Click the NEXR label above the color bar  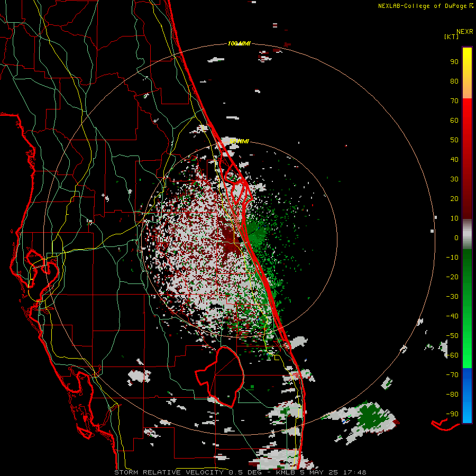click(x=465, y=32)
